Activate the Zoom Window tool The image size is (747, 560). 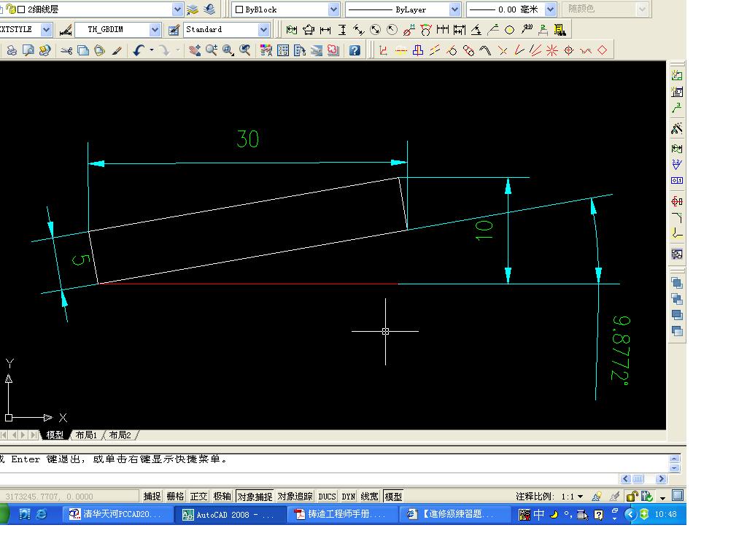pos(228,50)
